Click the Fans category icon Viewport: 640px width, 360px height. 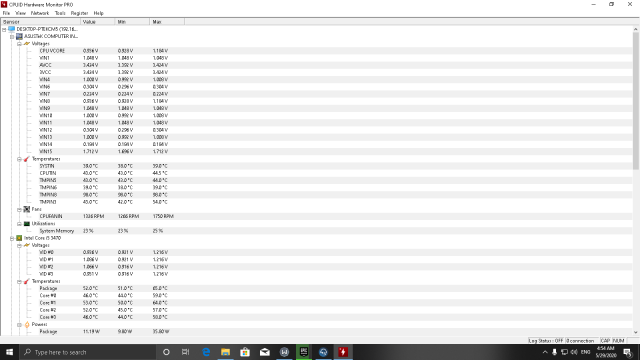27,209
